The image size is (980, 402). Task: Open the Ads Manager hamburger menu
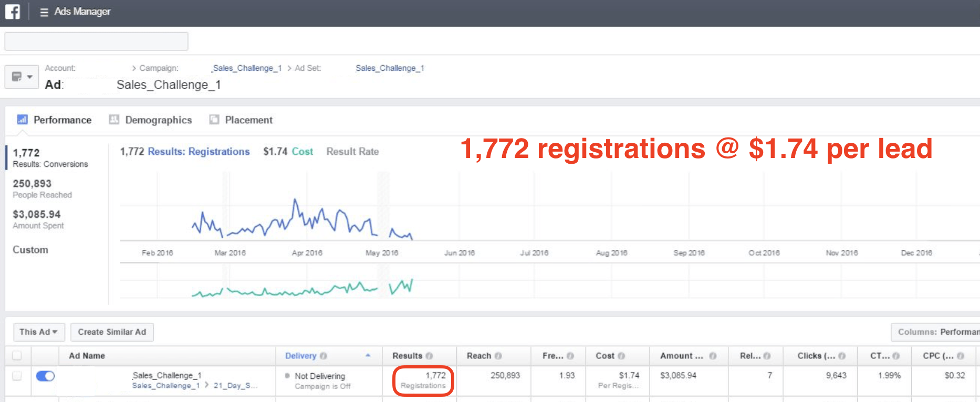pos(44,12)
